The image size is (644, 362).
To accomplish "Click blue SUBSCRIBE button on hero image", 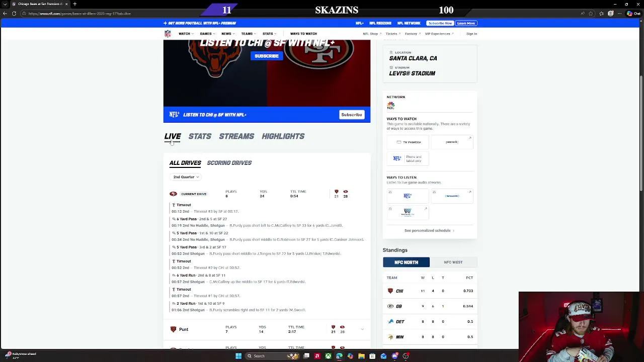I will point(267,56).
